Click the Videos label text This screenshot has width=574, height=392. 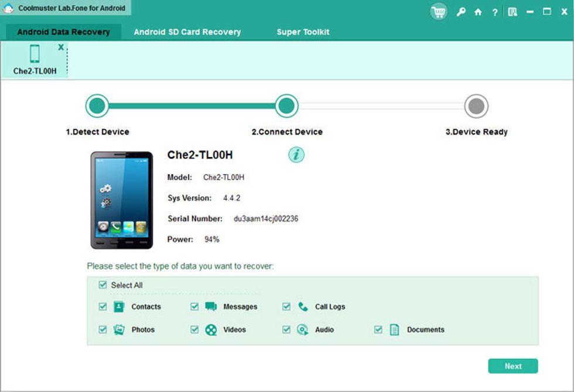(x=235, y=330)
